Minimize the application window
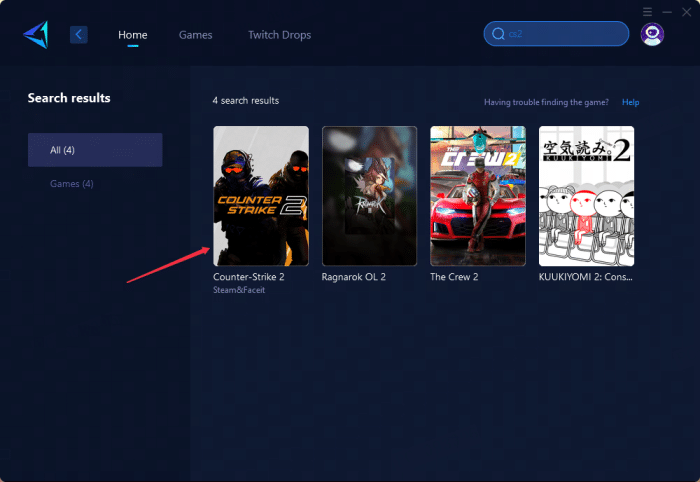Screen dimensions: 700x482 [667, 12]
